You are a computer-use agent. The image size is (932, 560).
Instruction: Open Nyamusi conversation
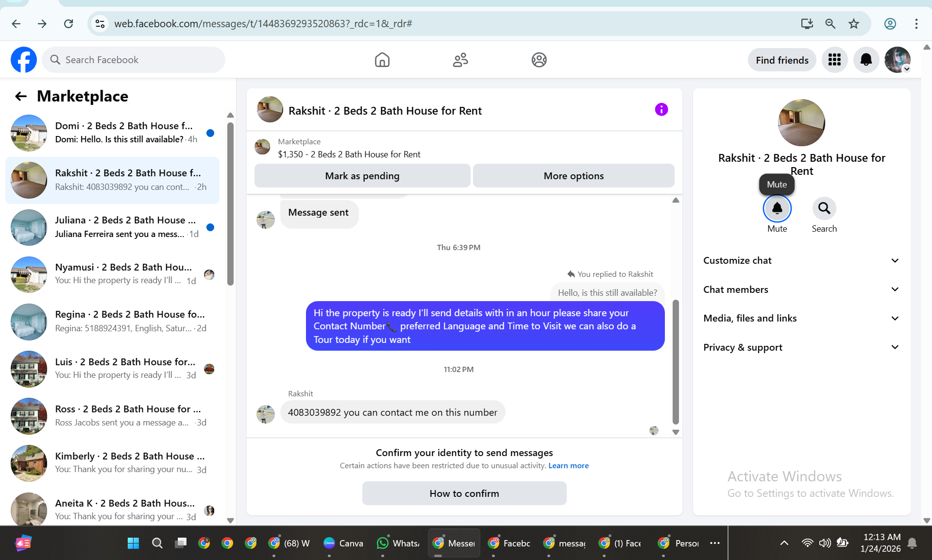click(x=112, y=274)
